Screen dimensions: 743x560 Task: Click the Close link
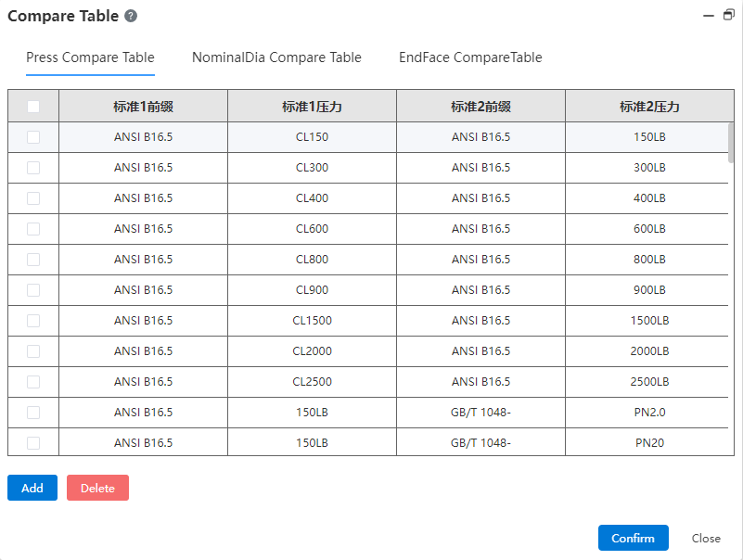coord(706,538)
